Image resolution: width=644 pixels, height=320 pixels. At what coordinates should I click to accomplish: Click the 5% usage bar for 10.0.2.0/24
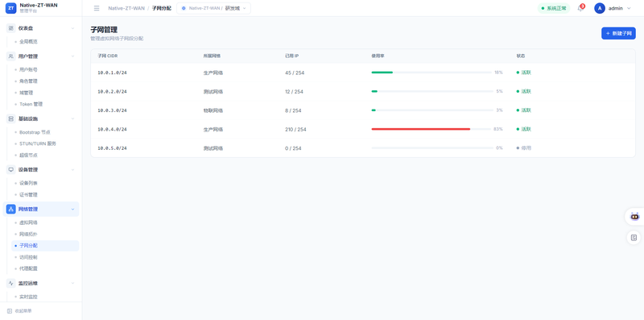[x=431, y=91]
